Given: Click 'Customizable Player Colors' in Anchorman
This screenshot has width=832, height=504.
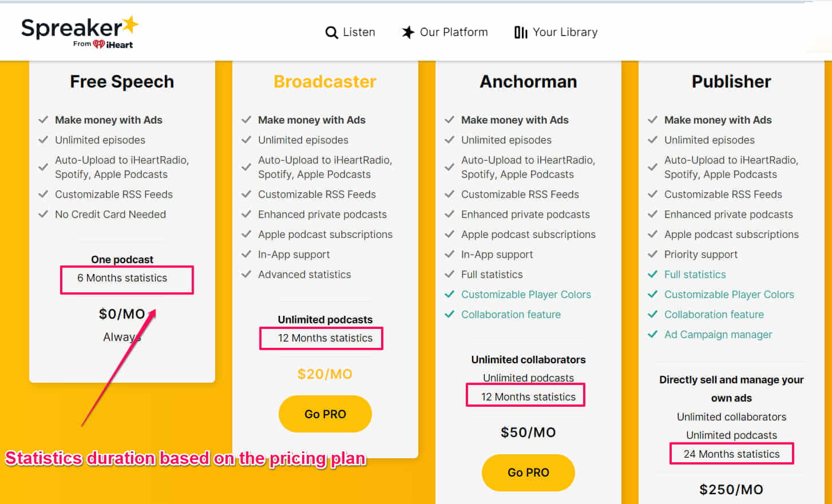Looking at the screenshot, I should (x=526, y=295).
